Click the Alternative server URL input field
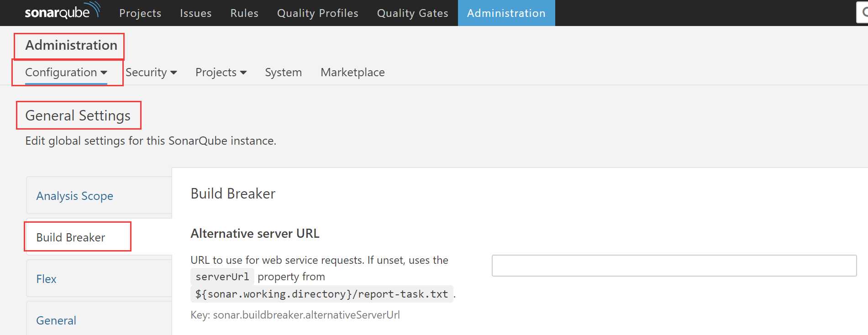Viewport: 868px width, 335px height. point(674,266)
